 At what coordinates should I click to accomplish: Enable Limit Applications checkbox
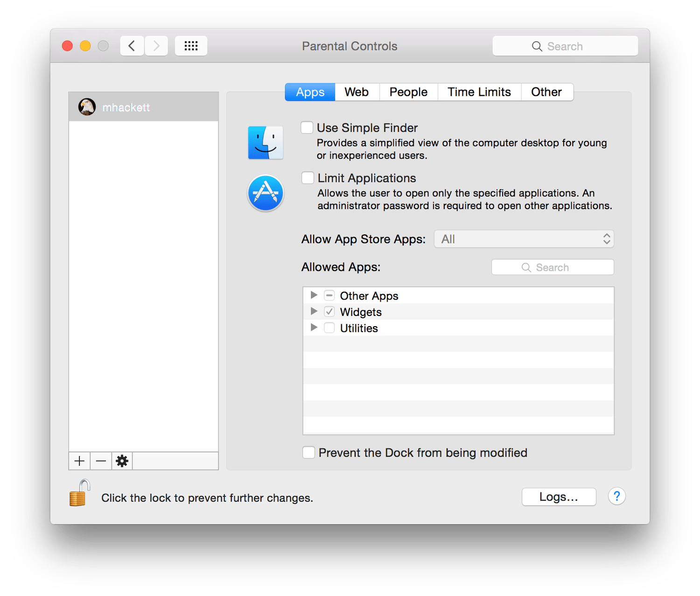(308, 178)
